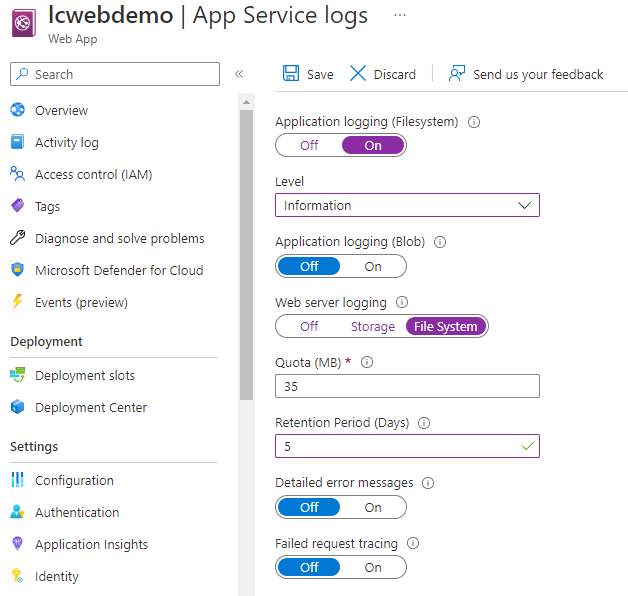628x596 pixels.
Task: Click the feedback person icon
Action: pos(457,73)
